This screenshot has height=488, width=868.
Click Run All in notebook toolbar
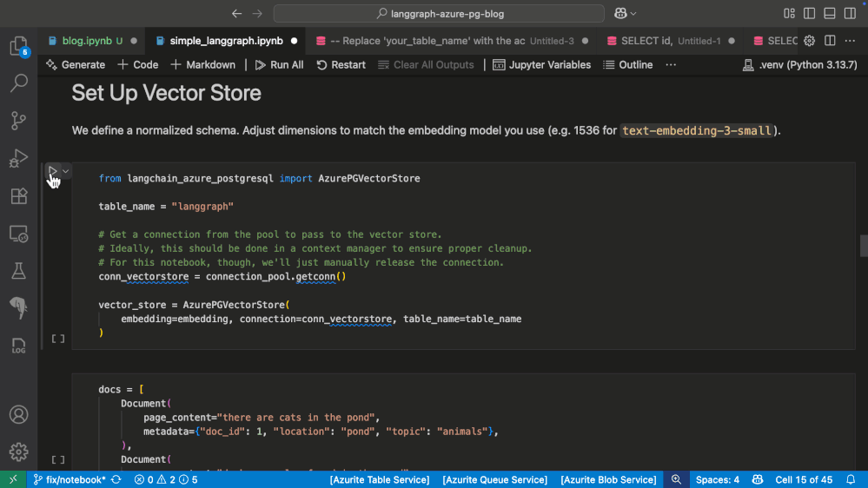coord(279,65)
